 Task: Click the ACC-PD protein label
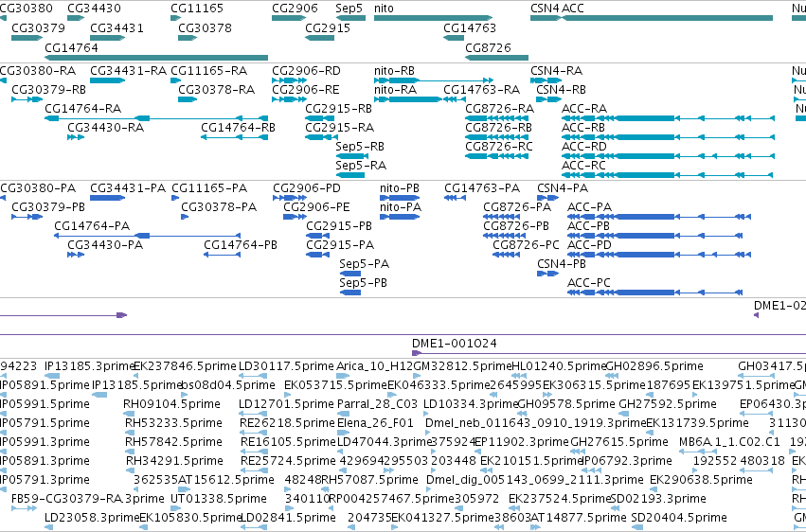(x=589, y=245)
